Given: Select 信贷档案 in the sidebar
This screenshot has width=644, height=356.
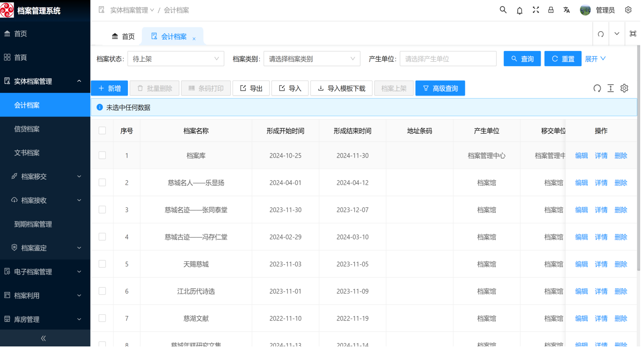Looking at the screenshot, I should (x=27, y=129).
